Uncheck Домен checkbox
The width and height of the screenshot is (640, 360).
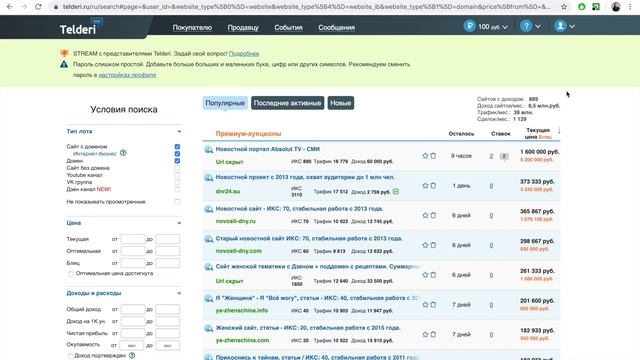click(x=177, y=161)
